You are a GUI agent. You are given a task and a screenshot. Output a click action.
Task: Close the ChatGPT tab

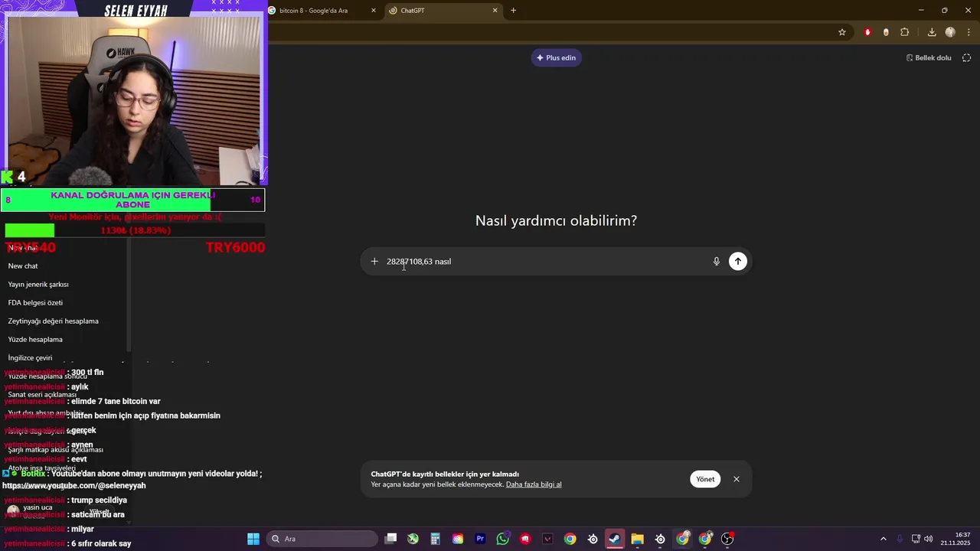[495, 10]
